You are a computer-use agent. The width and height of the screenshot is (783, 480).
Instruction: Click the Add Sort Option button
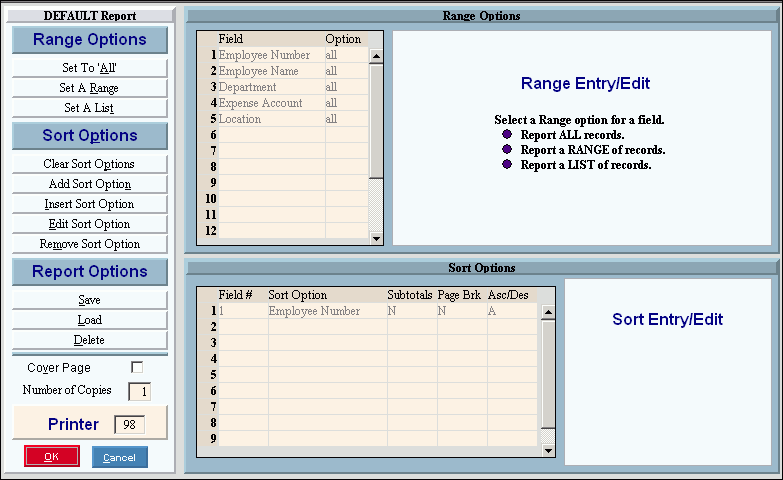coord(89,184)
